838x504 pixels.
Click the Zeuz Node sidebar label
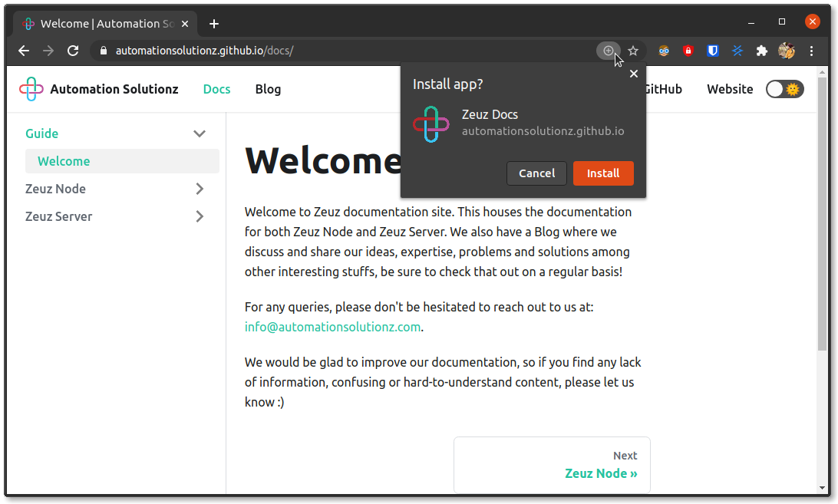click(55, 189)
